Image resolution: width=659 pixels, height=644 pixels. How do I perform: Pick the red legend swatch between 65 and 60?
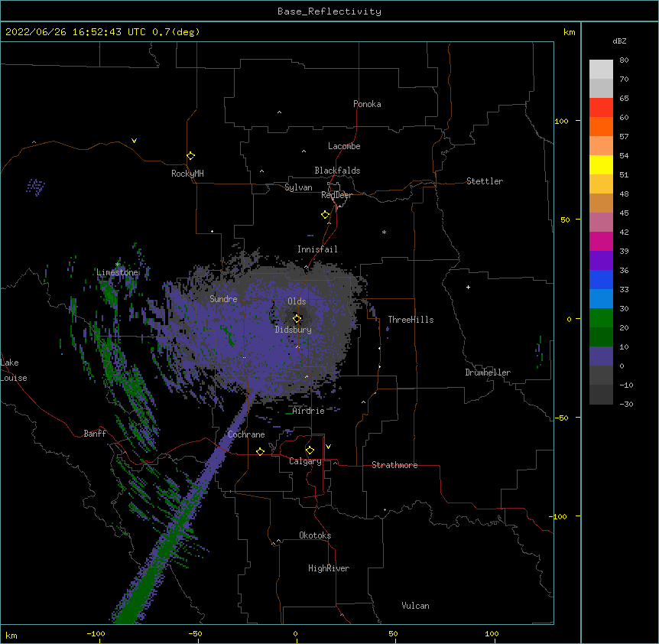[x=601, y=108]
